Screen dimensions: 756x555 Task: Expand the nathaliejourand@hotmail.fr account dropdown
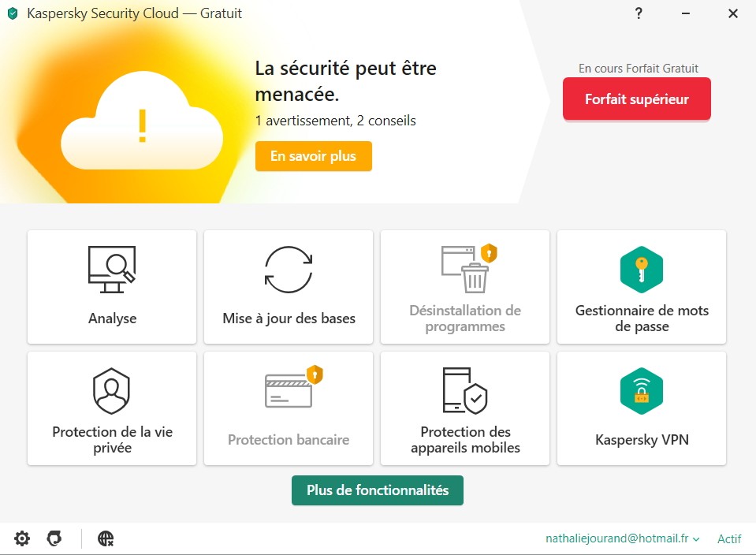[622, 539]
